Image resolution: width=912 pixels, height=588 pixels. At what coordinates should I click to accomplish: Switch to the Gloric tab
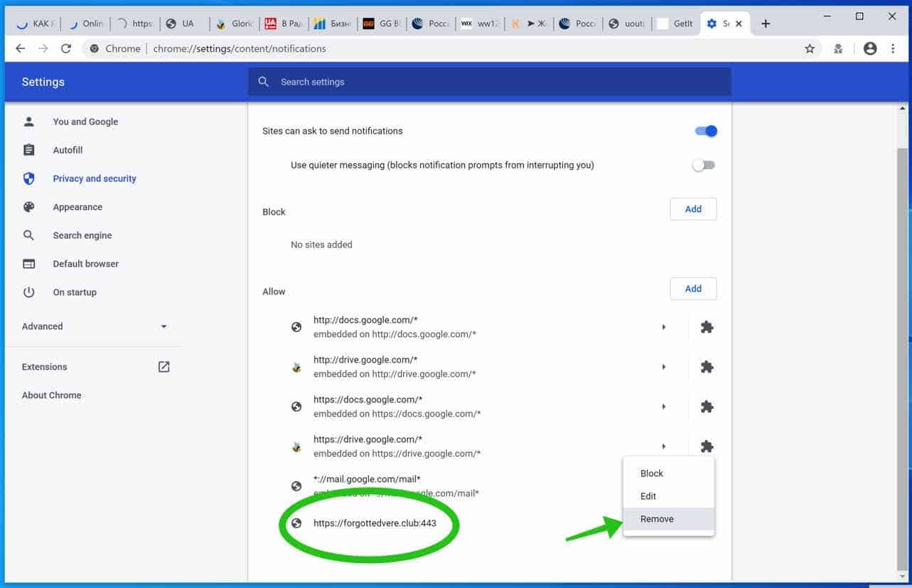coord(235,23)
